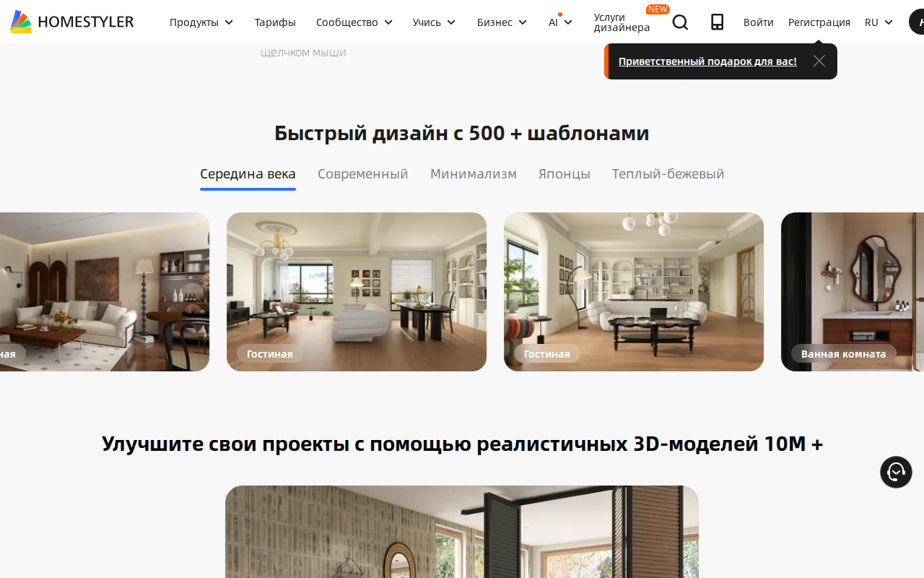The height and width of the screenshot is (578, 924).
Task: Switch to the Теплый-бежевый tab
Action: pos(668,174)
